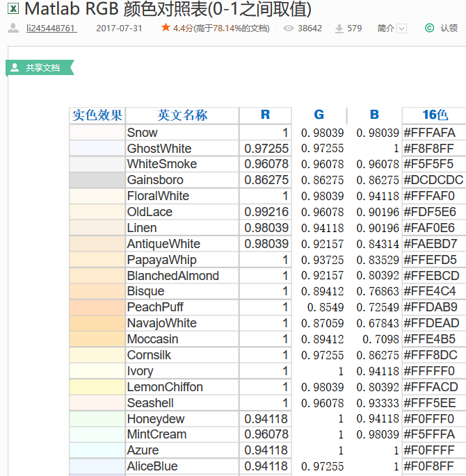Click the 实色效果 column header

coord(97,115)
